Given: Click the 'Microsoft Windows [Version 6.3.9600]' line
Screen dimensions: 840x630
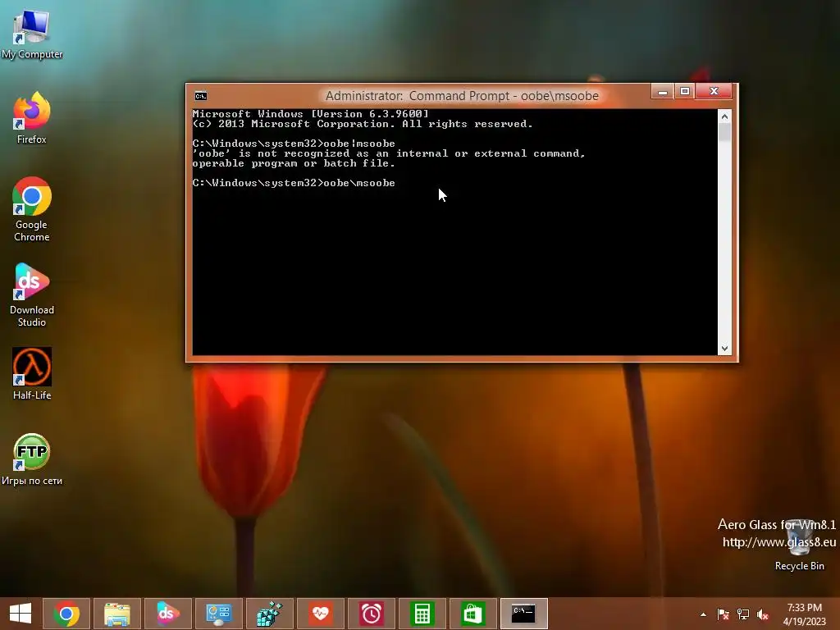Looking at the screenshot, I should (x=311, y=114).
